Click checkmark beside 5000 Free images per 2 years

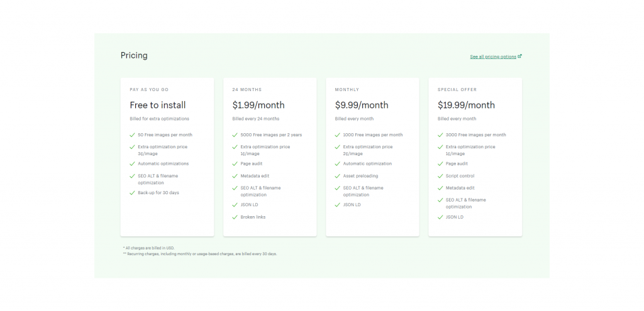[x=235, y=134]
